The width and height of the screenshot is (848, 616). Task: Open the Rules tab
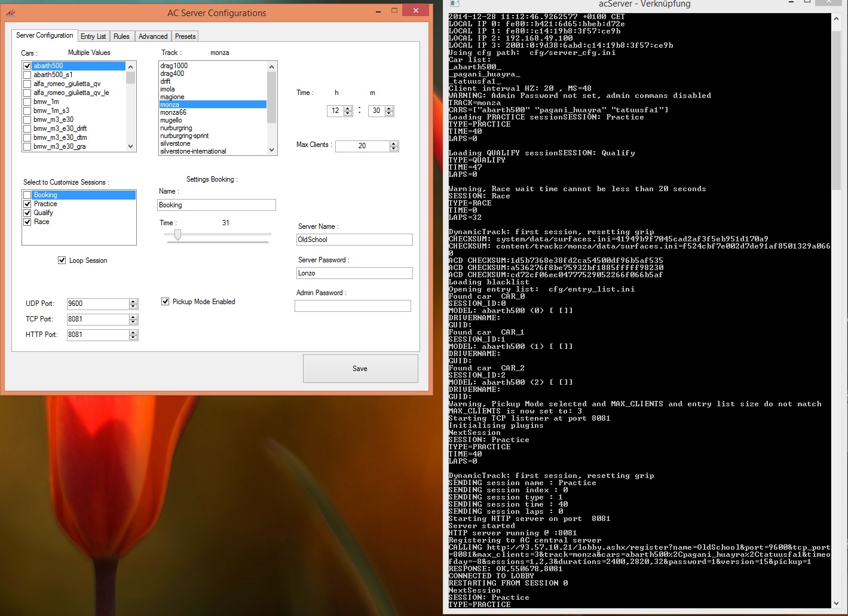pyautogui.click(x=121, y=36)
